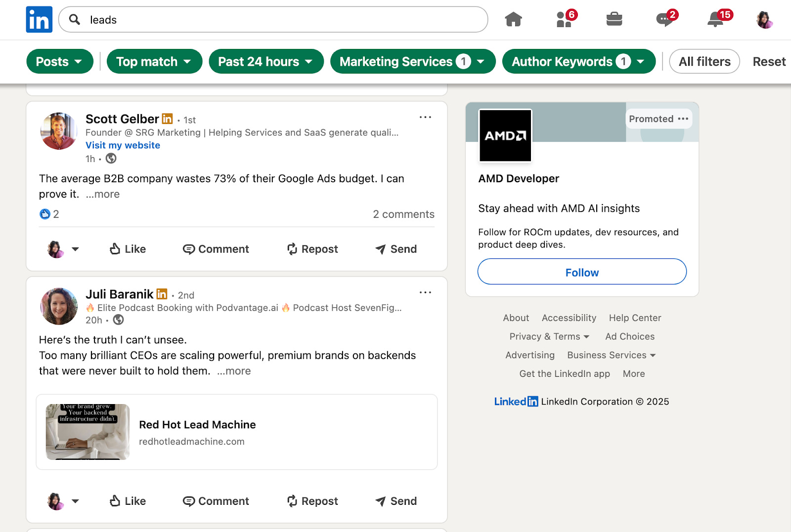
Task: Open Red Hot Lead Machine link thumbnail
Action: 88,432
